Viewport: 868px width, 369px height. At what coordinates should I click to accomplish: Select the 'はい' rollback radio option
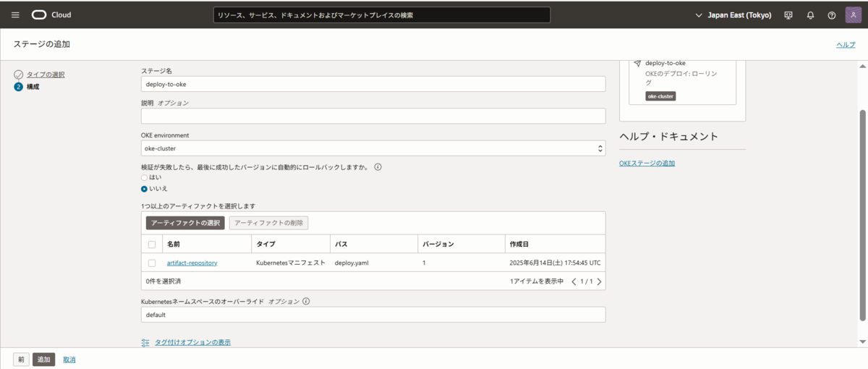point(145,177)
